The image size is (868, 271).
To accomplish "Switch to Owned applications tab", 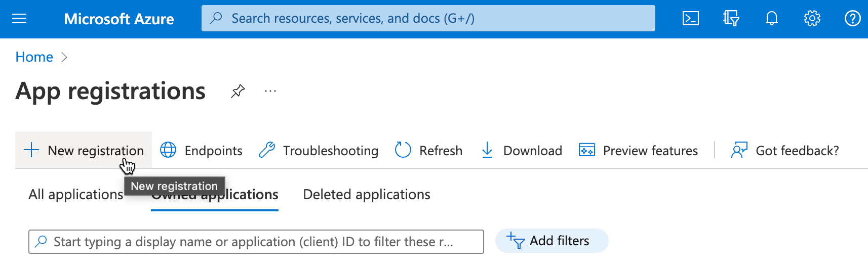I will (x=215, y=195).
